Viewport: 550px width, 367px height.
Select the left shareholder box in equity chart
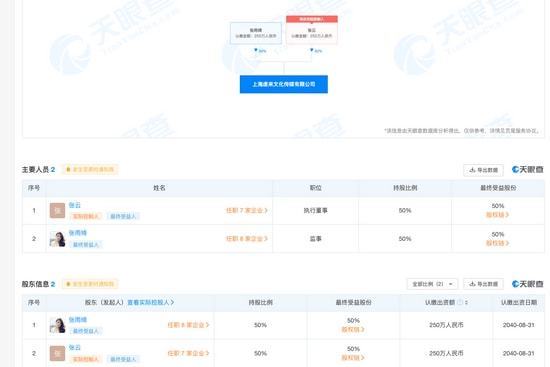256,33
